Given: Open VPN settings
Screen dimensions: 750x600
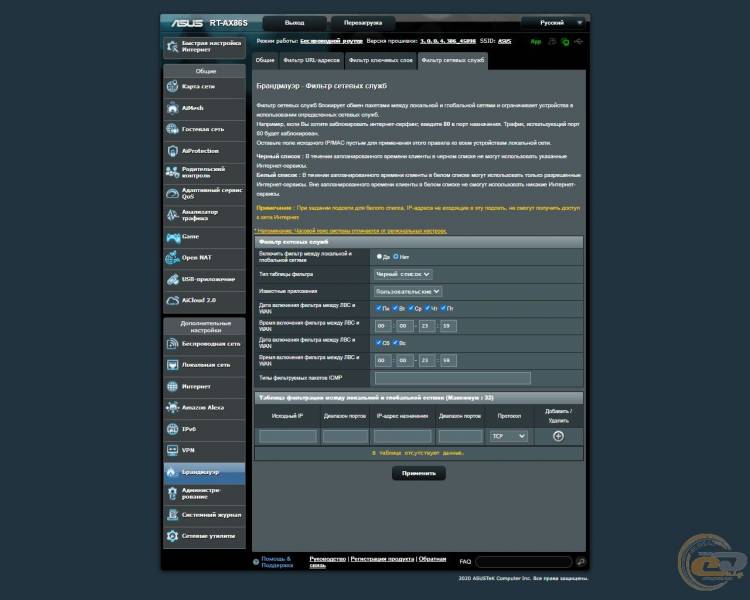Looking at the screenshot, I should (x=204, y=450).
